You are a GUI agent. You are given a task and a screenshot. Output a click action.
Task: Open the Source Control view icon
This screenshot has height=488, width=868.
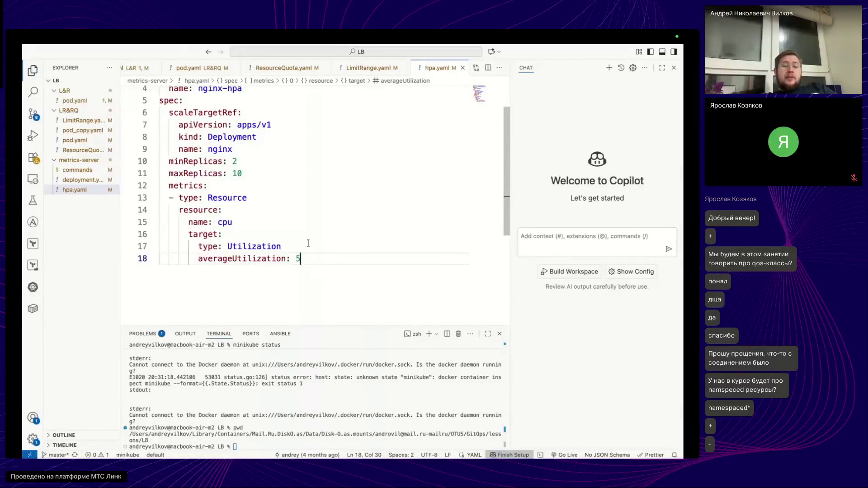(33, 114)
